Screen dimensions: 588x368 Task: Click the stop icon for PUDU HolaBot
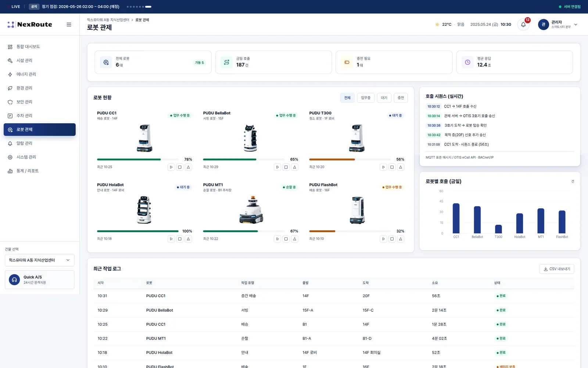(180, 239)
